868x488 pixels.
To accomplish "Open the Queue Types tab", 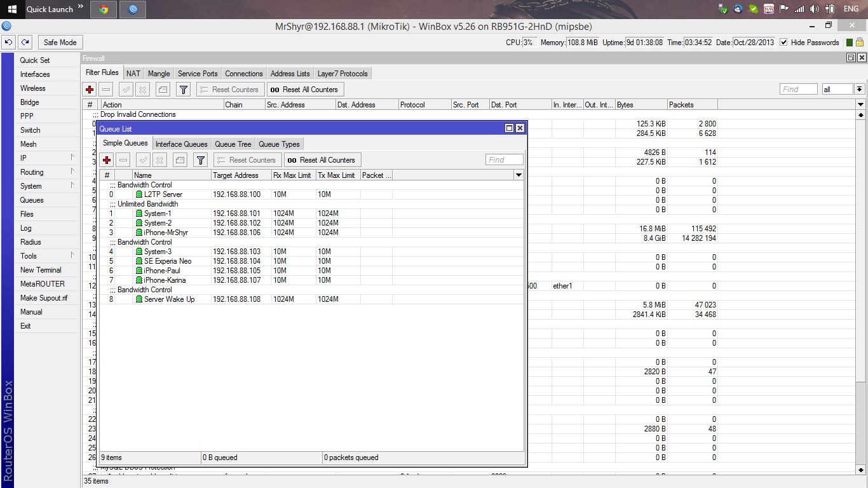I will (280, 144).
